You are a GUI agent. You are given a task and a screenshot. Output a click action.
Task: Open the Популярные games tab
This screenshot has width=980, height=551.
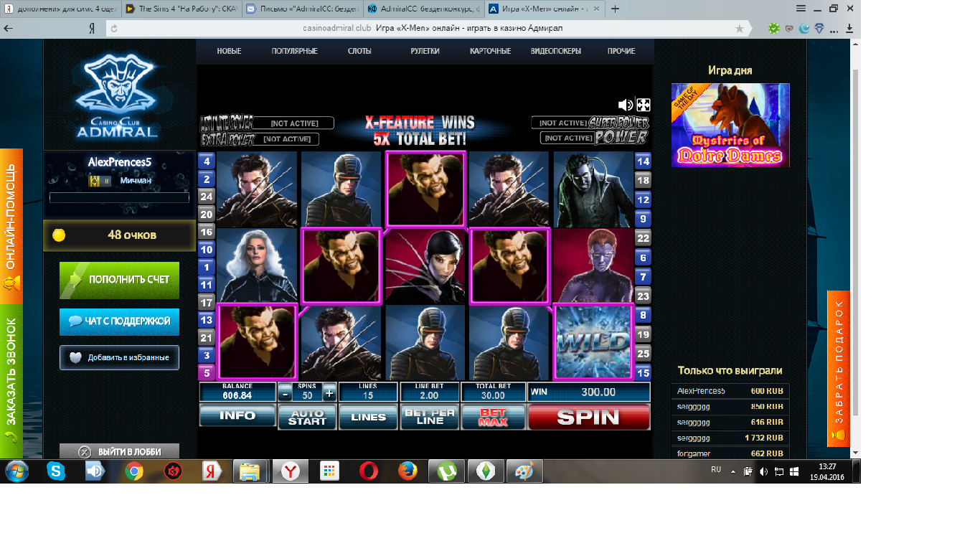coord(294,52)
